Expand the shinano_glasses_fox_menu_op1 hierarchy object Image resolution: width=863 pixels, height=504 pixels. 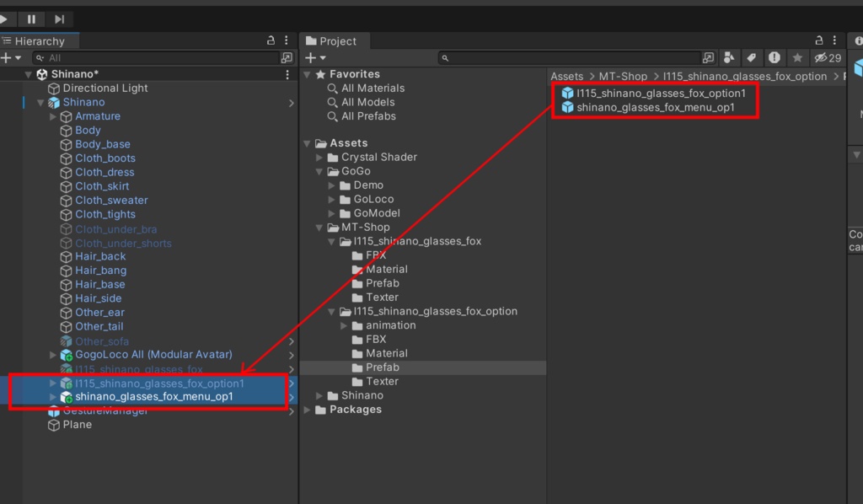[53, 397]
